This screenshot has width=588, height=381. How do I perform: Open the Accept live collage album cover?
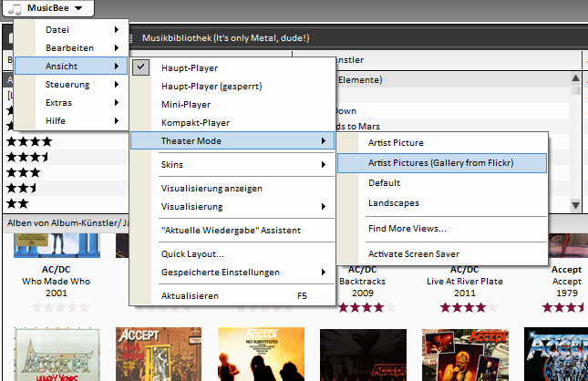pos(465,355)
